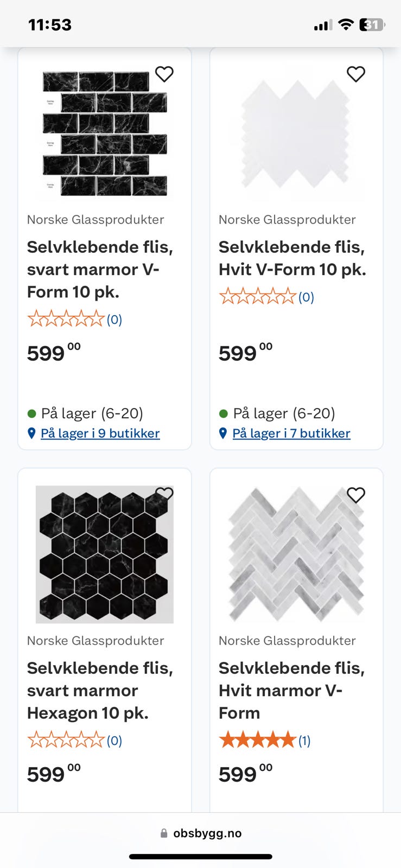The image size is (401, 868).
Task: Open "Selvklebende flis, Hvit marmor V-Form" title
Action: [291, 691]
